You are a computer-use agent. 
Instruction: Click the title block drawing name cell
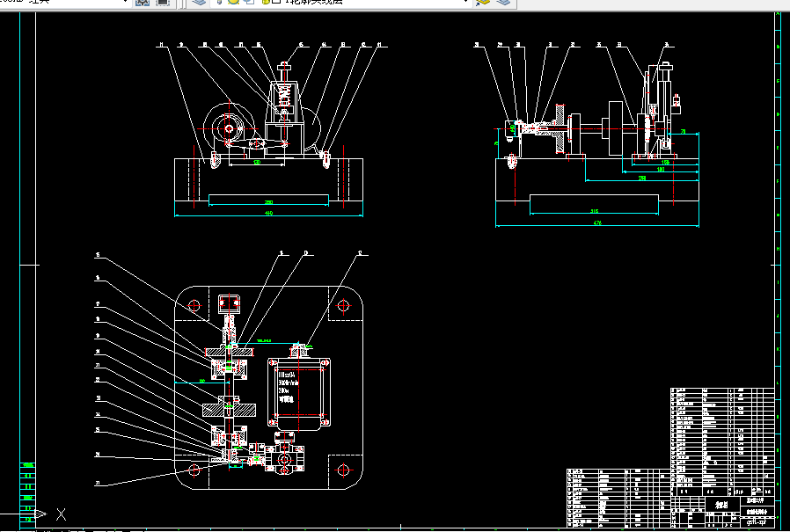tap(722, 505)
